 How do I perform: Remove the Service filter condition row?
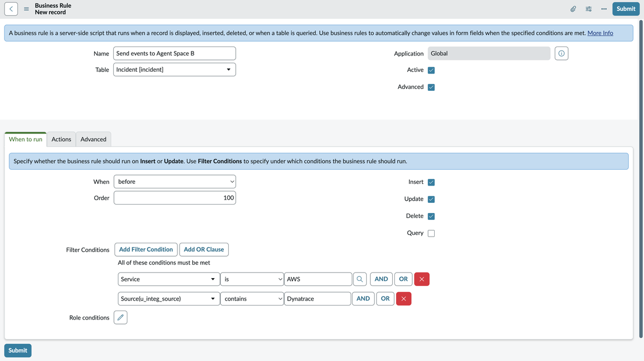421,279
